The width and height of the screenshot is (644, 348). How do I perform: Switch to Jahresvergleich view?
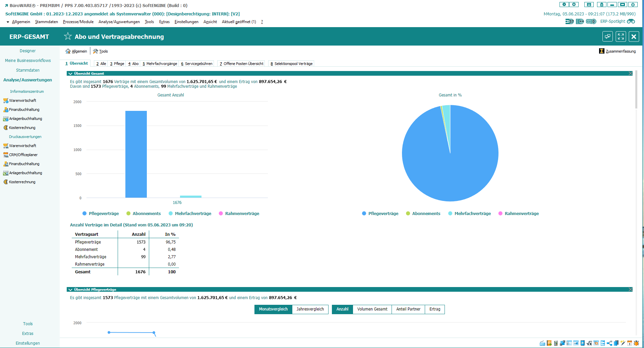pos(310,309)
